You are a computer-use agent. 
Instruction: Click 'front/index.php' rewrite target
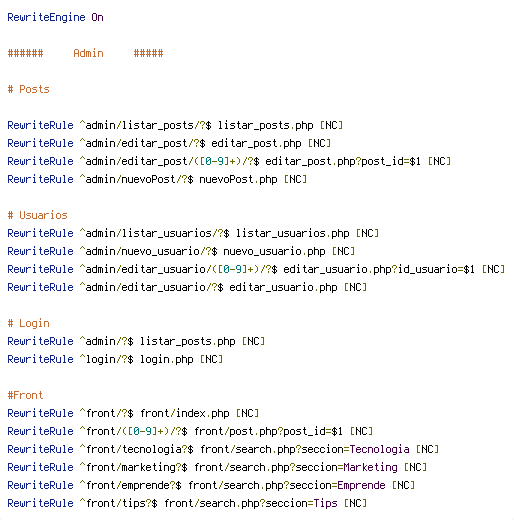[x=185, y=413]
